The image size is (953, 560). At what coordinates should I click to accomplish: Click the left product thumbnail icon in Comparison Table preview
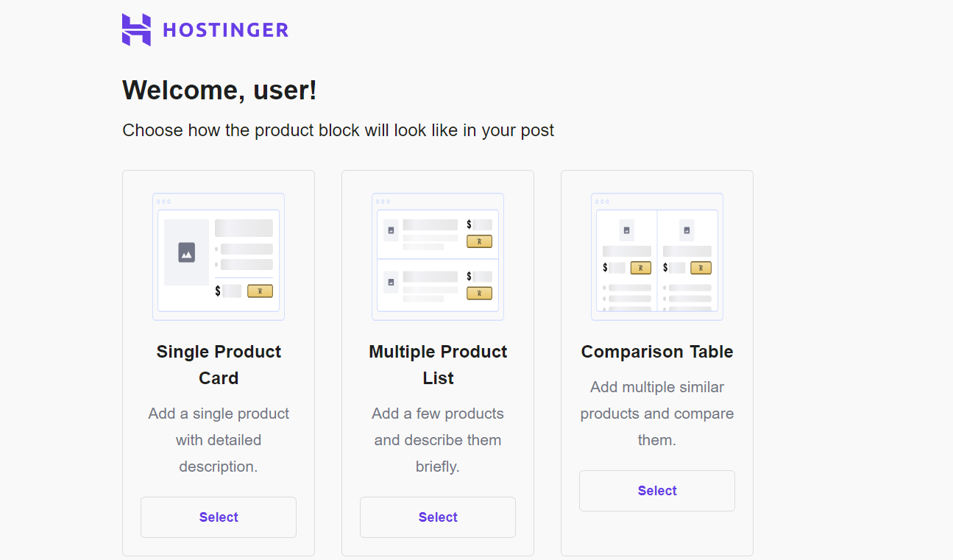(626, 229)
